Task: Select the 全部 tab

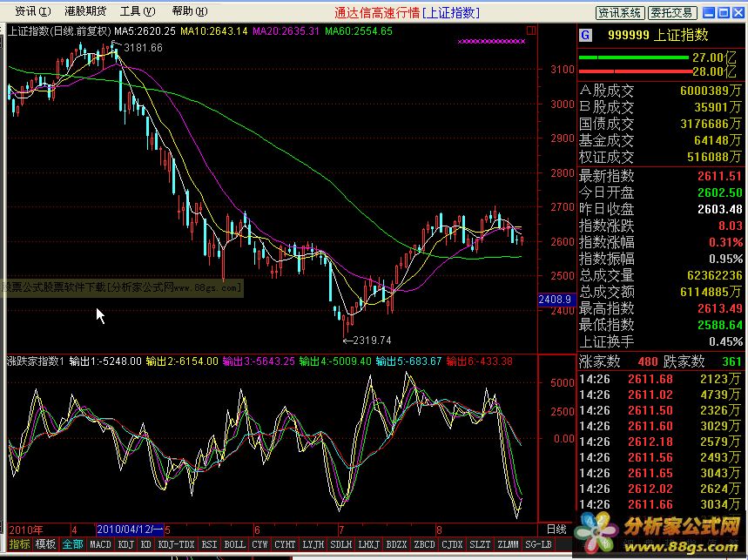Action: (72, 543)
